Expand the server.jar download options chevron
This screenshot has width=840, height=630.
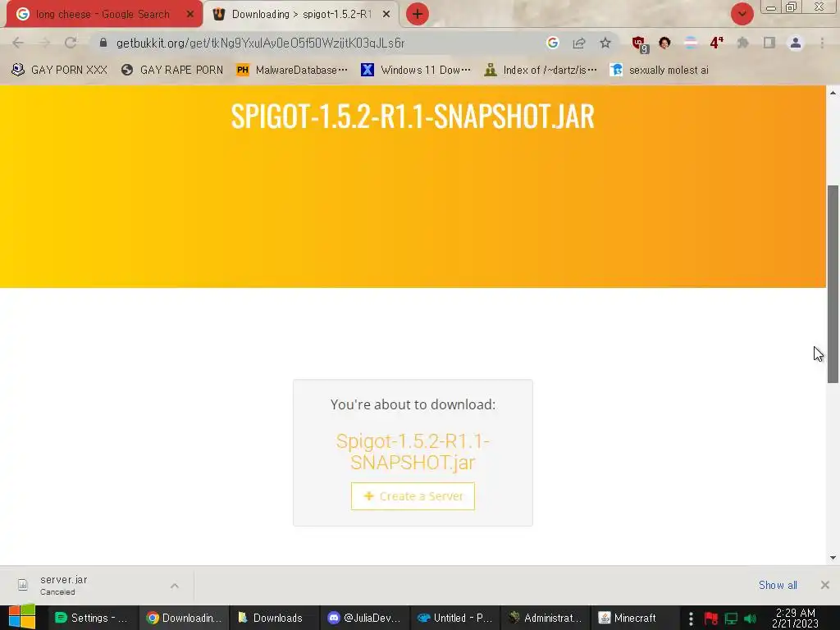pyautogui.click(x=175, y=586)
